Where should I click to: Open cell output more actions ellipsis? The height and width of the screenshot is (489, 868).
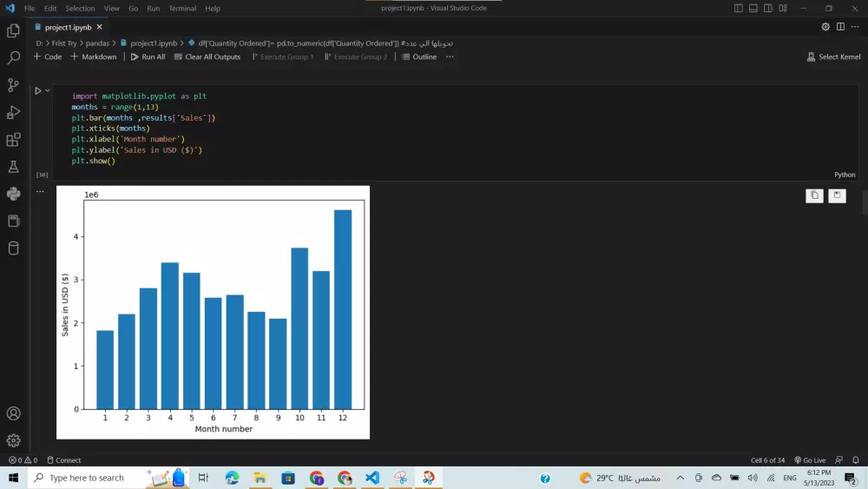pyautogui.click(x=40, y=192)
